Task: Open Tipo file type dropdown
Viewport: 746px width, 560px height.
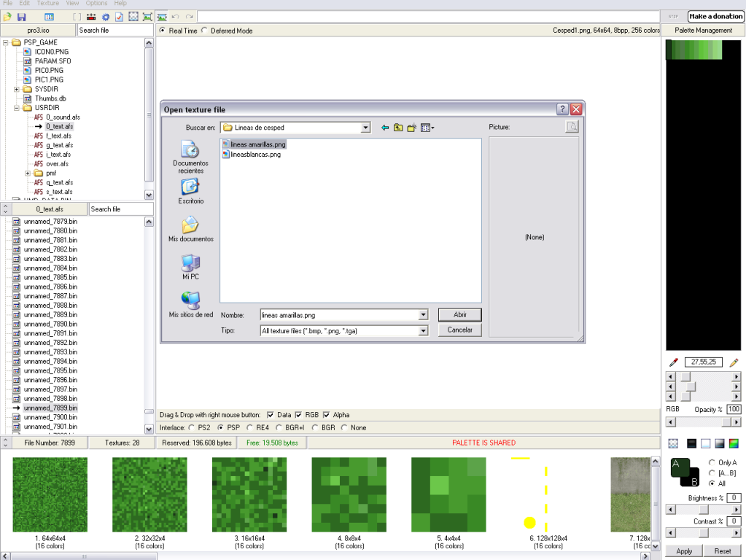Action: click(423, 330)
